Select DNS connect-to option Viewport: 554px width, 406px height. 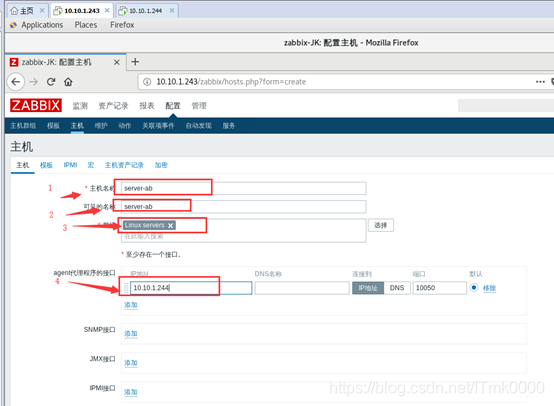(397, 288)
